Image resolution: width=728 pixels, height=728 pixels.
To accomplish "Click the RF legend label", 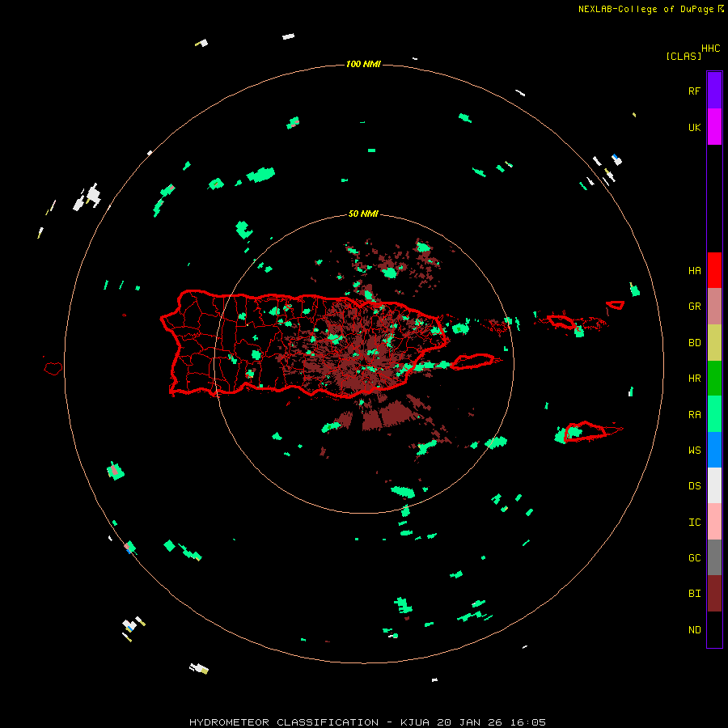I will click(x=694, y=91).
